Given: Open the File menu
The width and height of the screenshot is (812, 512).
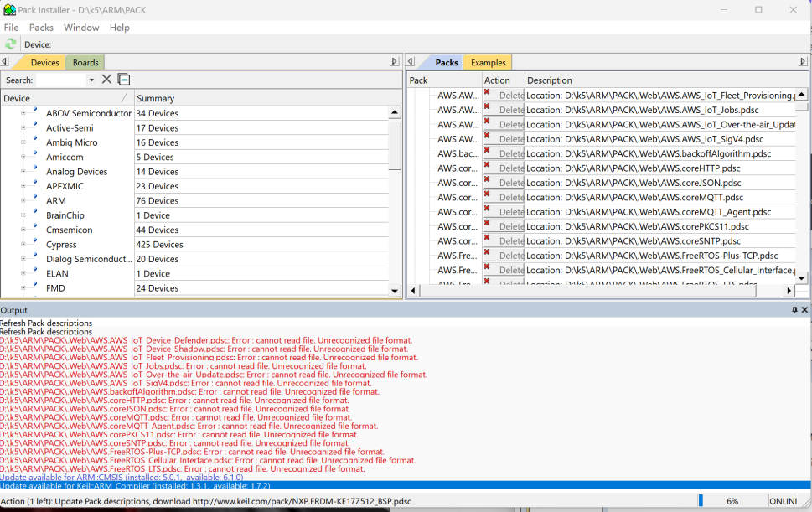Looking at the screenshot, I should (x=12, y=28).
